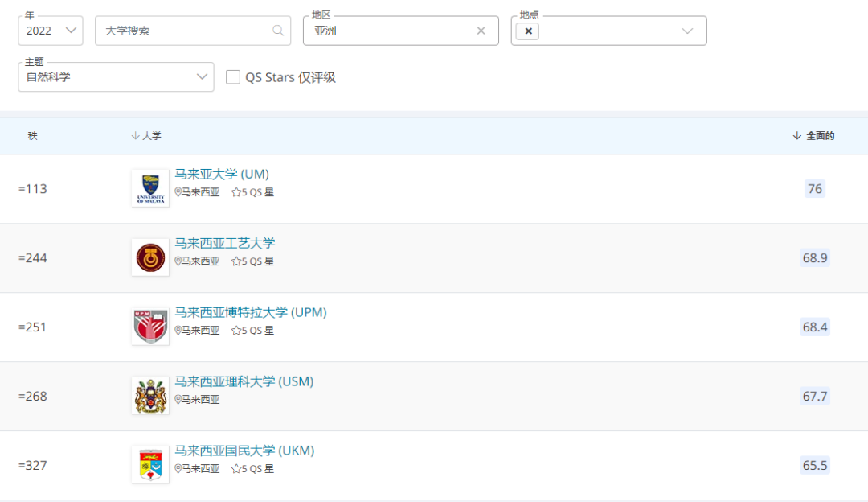
Task: Open the 马来西亚博特拉大学 (UPM) link
Action: [x=251, y=312]
